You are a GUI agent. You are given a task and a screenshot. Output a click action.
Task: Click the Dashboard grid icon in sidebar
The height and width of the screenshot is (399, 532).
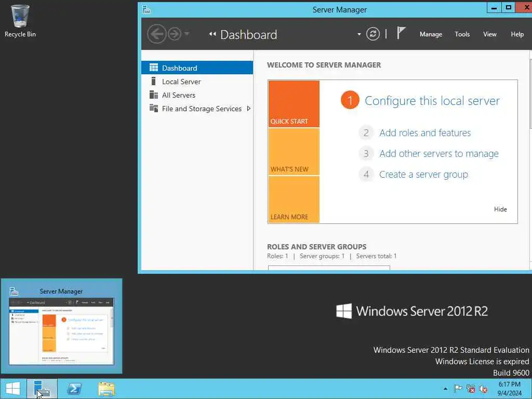pyautogui.click(x=154, y=68)
